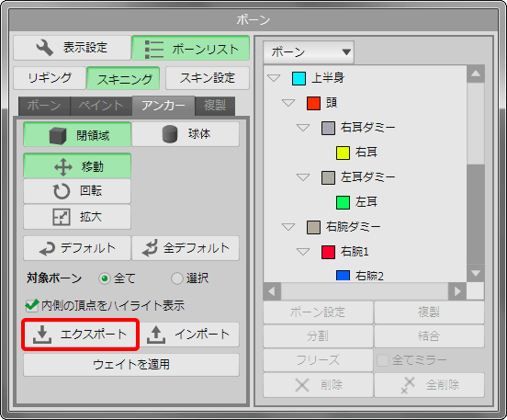Activate the 移動 move arrows tool
Image resolution: width=507 pixels, height=420 pixels.
[x=77, y=166]
